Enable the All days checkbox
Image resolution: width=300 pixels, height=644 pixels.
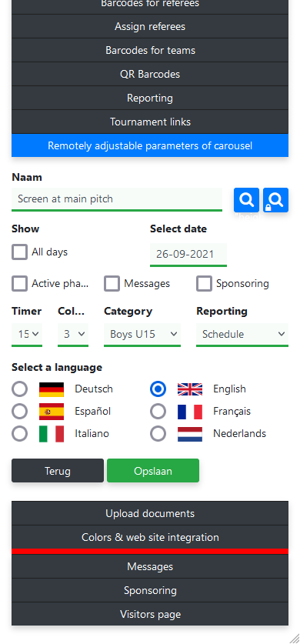pyautogui.click(x=20, y=252)
